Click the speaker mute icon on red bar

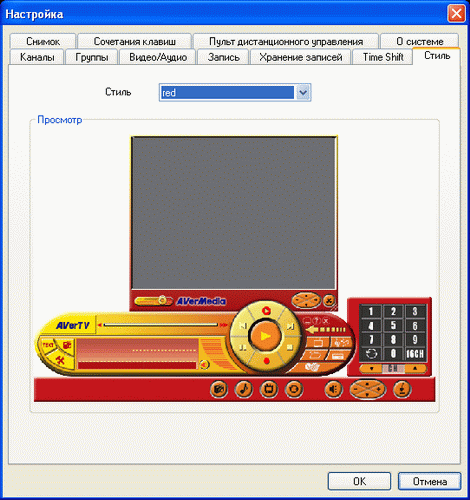tap(334, 389)
